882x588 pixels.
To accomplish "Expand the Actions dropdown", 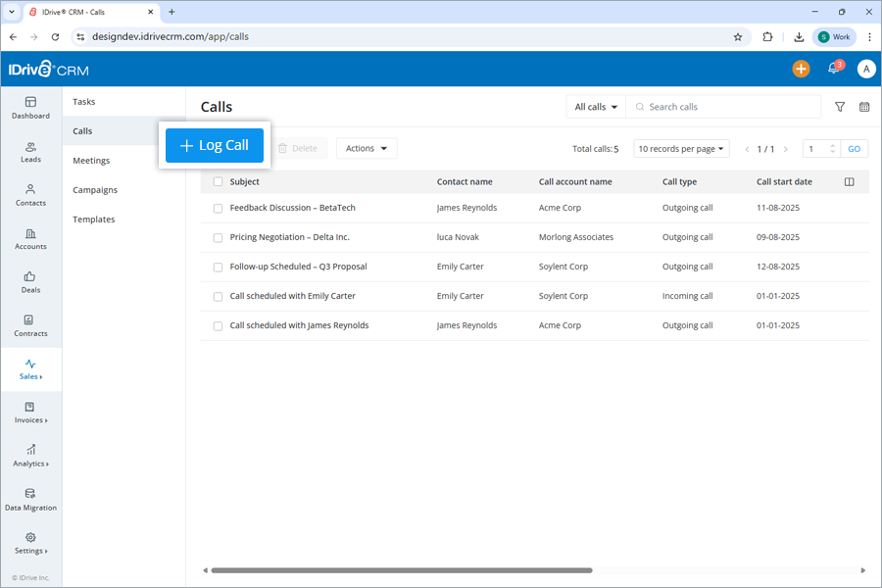I will tap(366, 148).
